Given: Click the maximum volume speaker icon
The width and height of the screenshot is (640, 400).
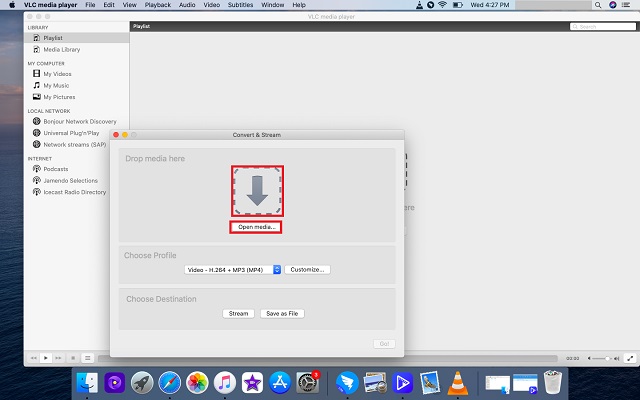Looking at the screenshot, I should pyautogui.click(x=616, y=358).
